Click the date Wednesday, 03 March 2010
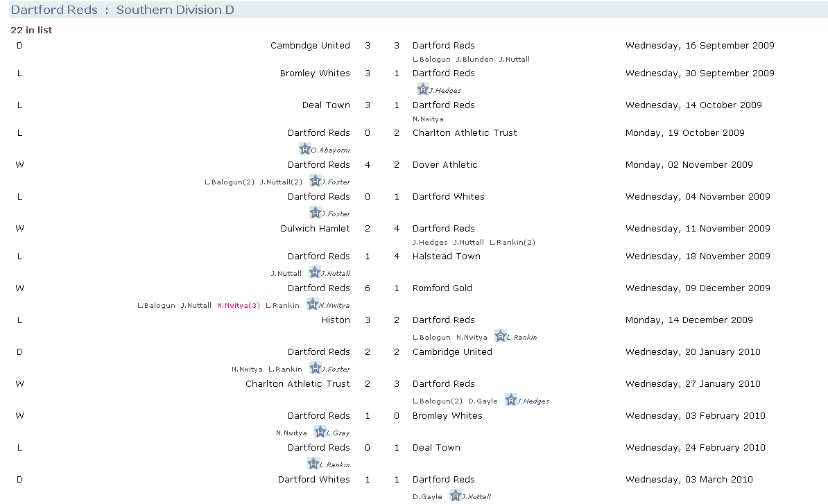The height and width of the screenshot is (504, 828). pos(689,480)
